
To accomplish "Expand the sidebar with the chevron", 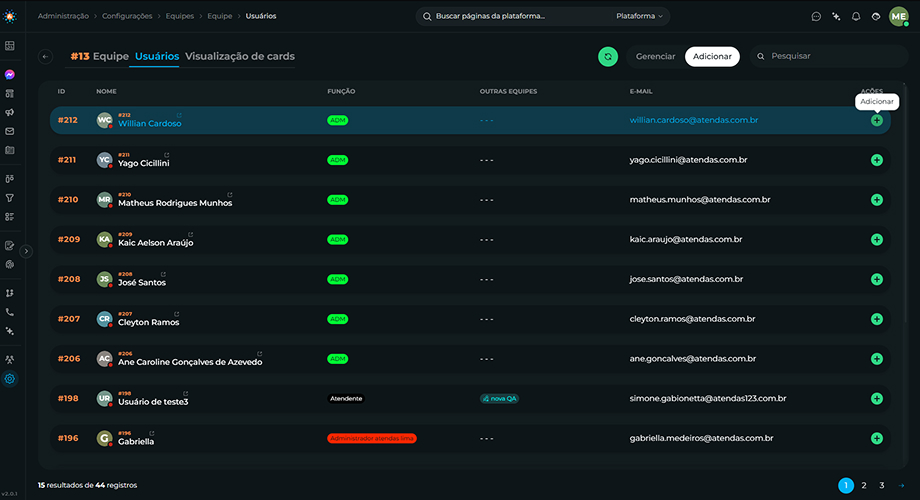I will coord(26,251).
